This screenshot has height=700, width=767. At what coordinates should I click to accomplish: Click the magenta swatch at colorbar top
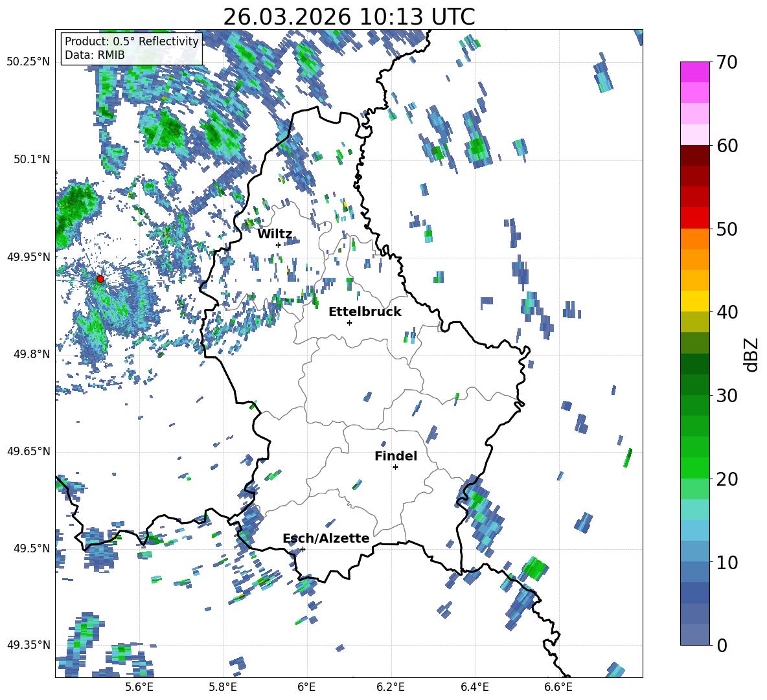pyautogui.click(x=694, y=73)
